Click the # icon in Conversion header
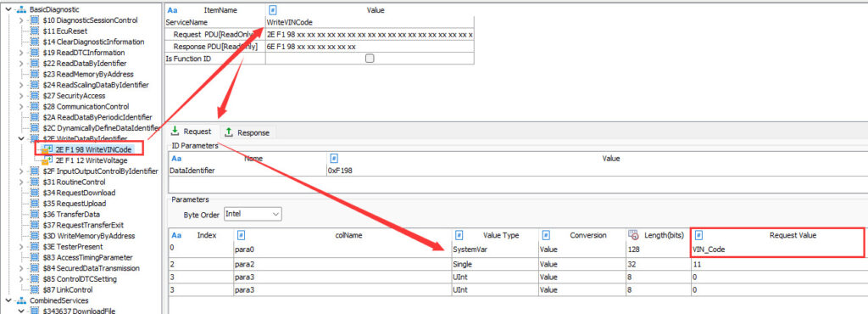The width and height of the screenshot is (868, 314). pos(546,235)
